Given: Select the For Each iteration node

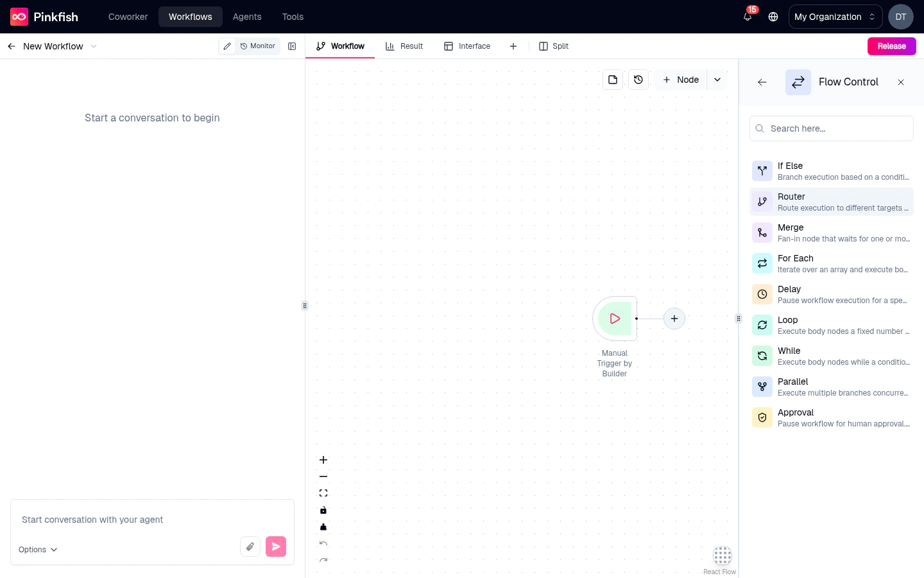Looking at the screenshot, I should (832, 263).
